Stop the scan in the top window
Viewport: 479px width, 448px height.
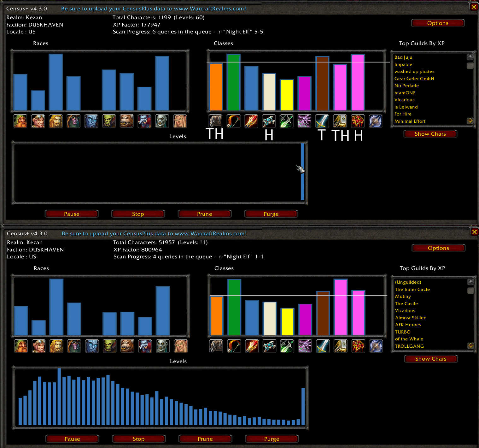point(138,214)
